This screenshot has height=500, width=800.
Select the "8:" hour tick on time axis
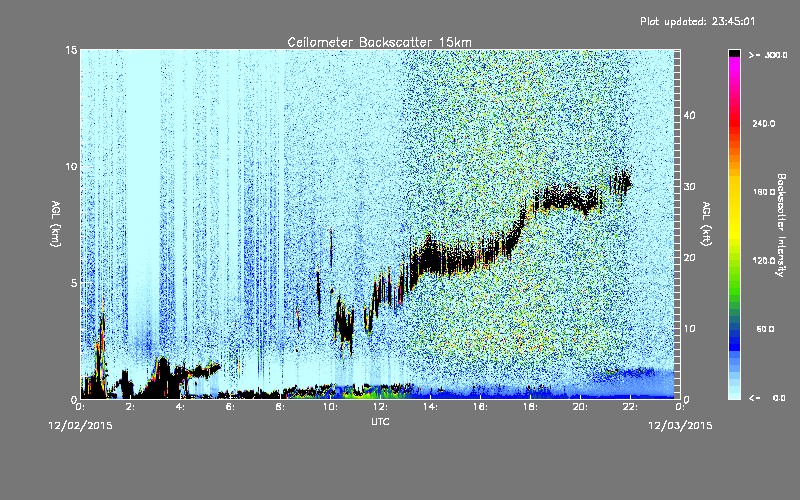pos(281,407)
